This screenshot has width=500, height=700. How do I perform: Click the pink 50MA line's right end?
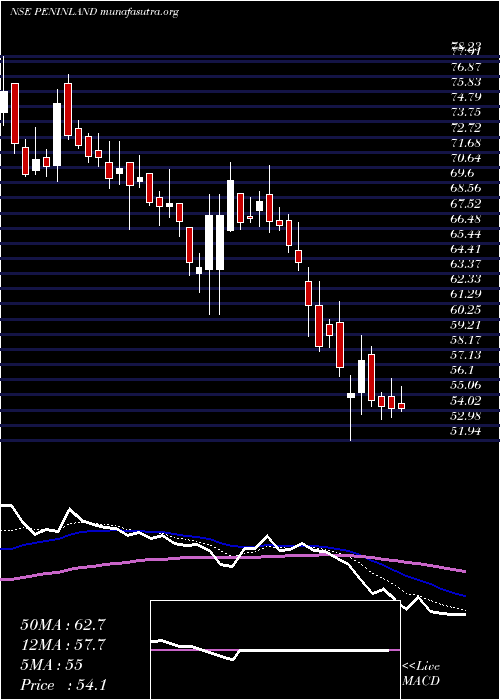pos(464,571)
